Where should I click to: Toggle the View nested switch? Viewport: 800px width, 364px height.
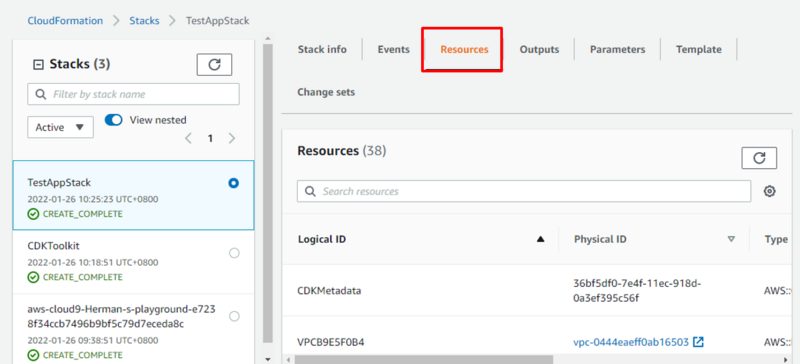click(113, 119)
